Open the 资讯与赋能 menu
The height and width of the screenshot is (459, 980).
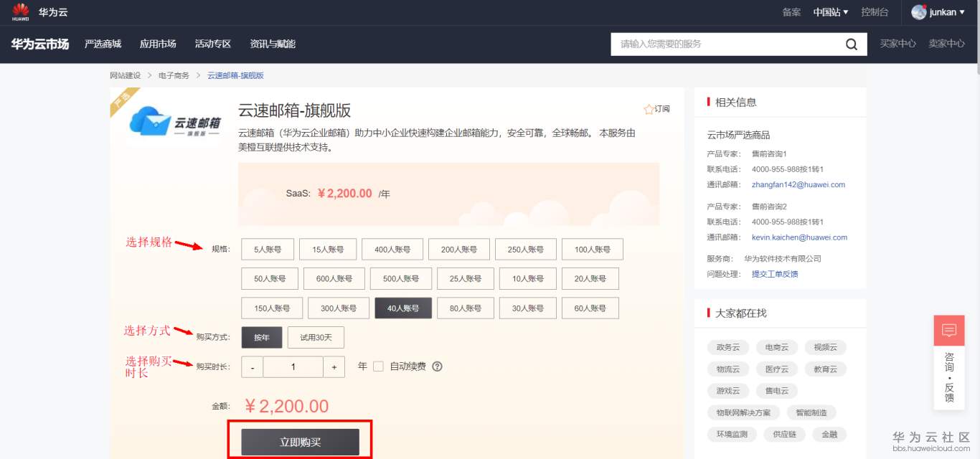(x=273, y=44)
